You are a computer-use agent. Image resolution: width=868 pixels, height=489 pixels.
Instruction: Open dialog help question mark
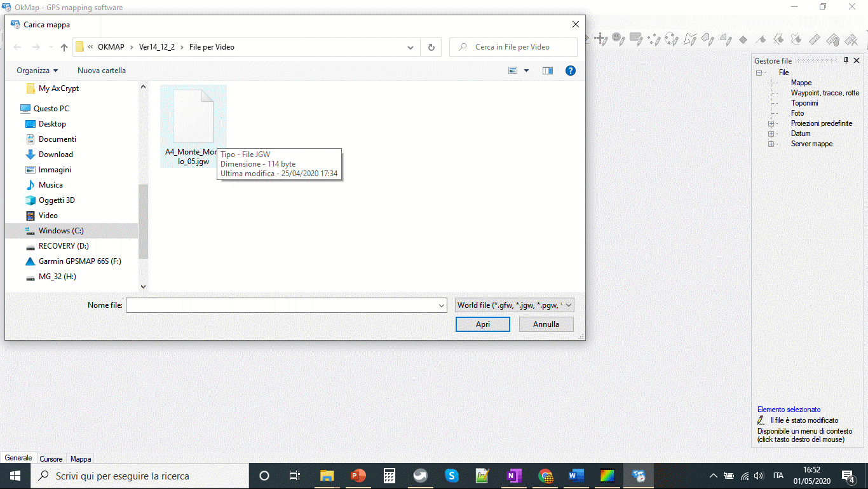click(x=570, y=71)
